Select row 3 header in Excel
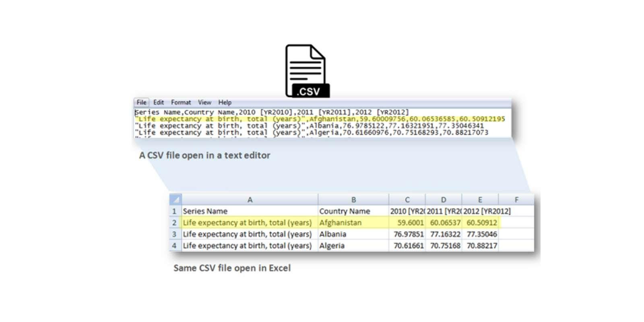 [175, 234]
